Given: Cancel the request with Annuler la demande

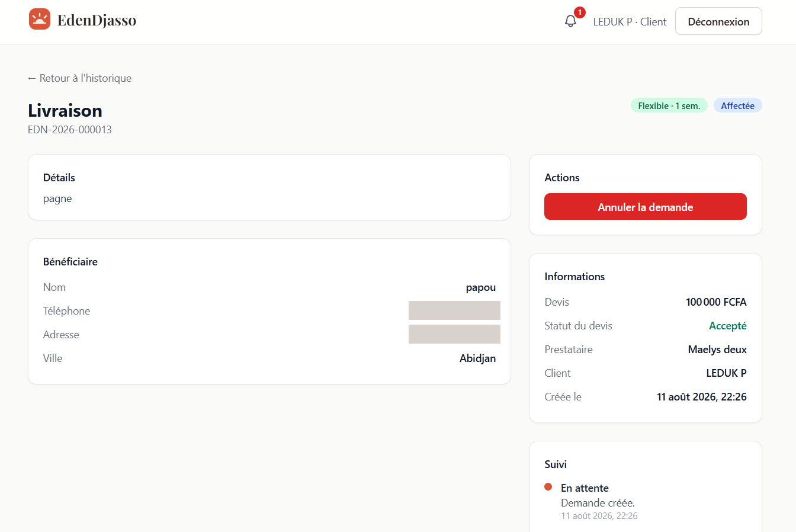Looking at the screenshot, I should [645, 207].
